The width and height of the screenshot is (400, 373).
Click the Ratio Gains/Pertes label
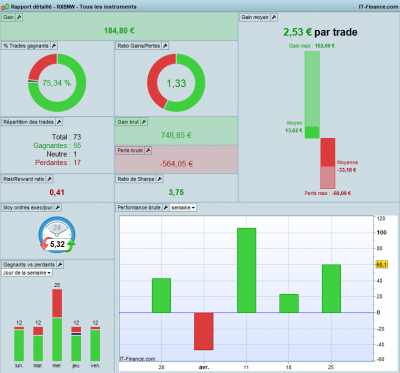click(139, 46)
